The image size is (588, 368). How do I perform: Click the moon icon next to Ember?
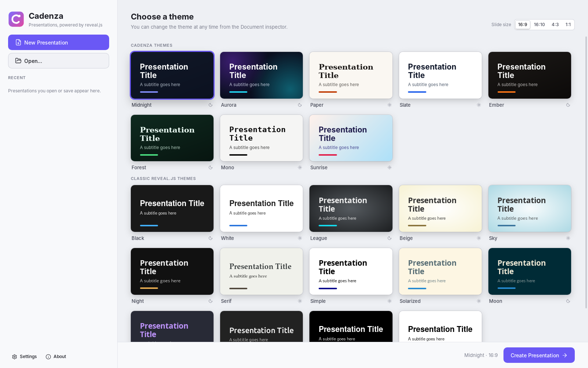coord(568,105)
